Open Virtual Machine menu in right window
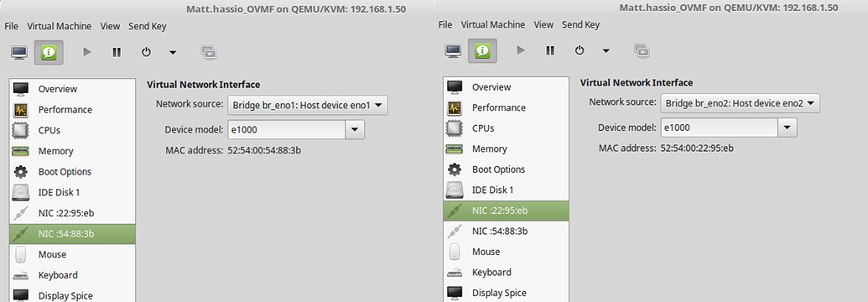Image resolution: width=868 pixels, height=302 pixels. pos(492,24)
